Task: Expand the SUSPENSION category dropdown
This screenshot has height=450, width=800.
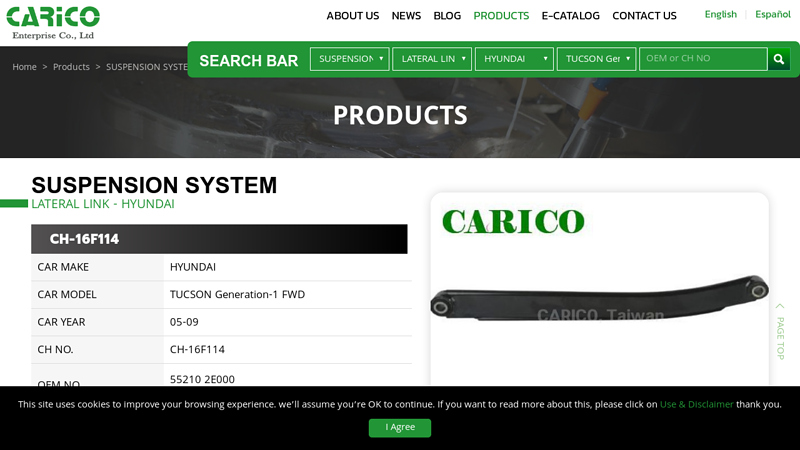Action: coord(349,59)
